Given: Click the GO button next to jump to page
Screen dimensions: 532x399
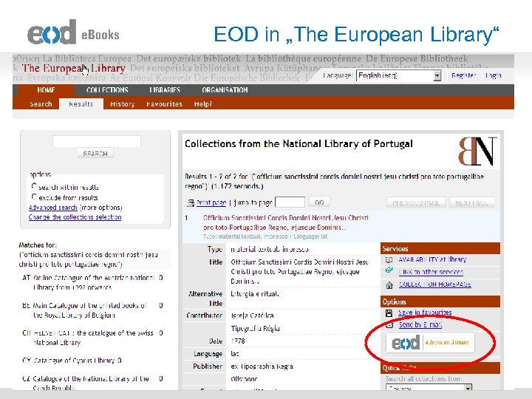Looking at the screenshot, I should pos(319,202).
